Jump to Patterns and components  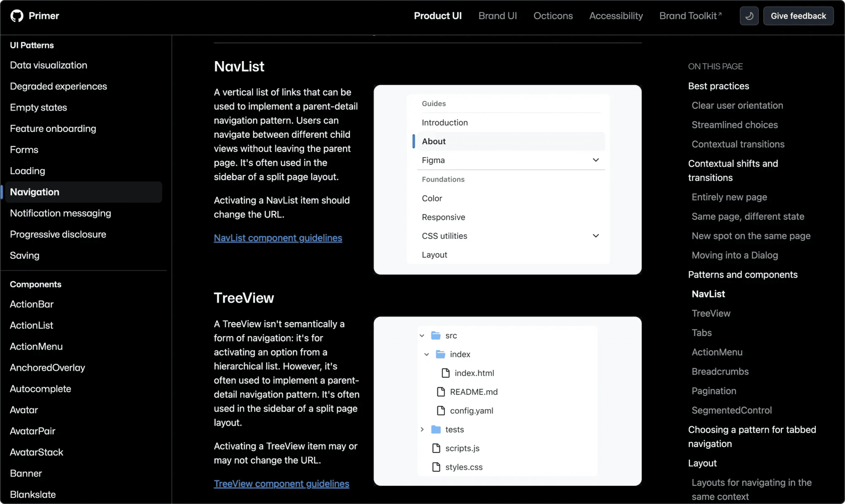click(x=742, y=275)
